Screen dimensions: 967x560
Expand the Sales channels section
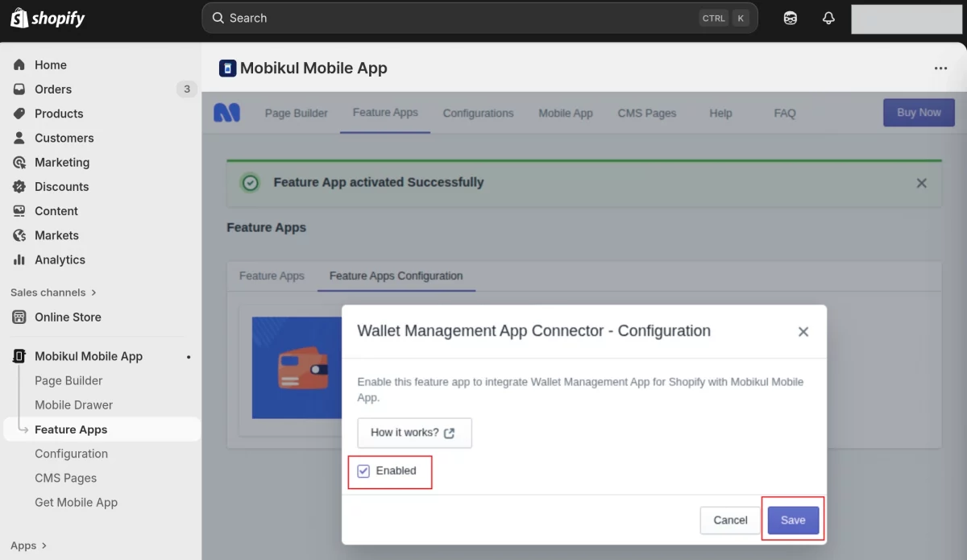pos(53,292)
